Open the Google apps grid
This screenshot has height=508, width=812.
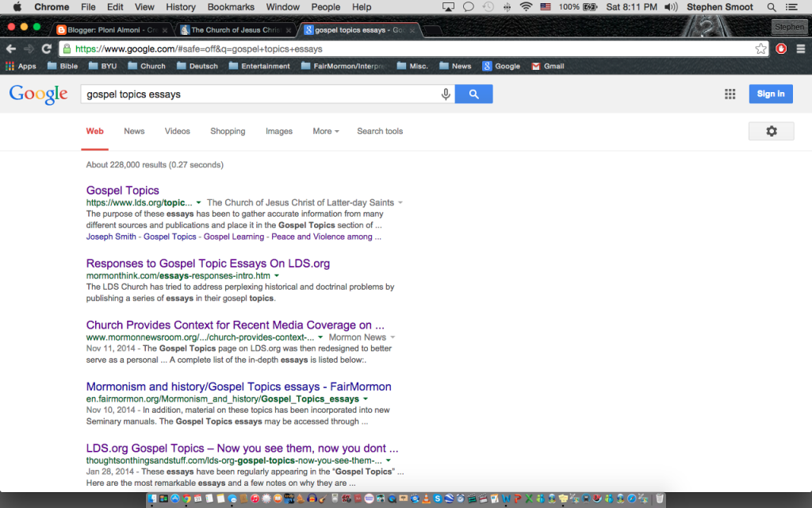(x=730, y=94)
